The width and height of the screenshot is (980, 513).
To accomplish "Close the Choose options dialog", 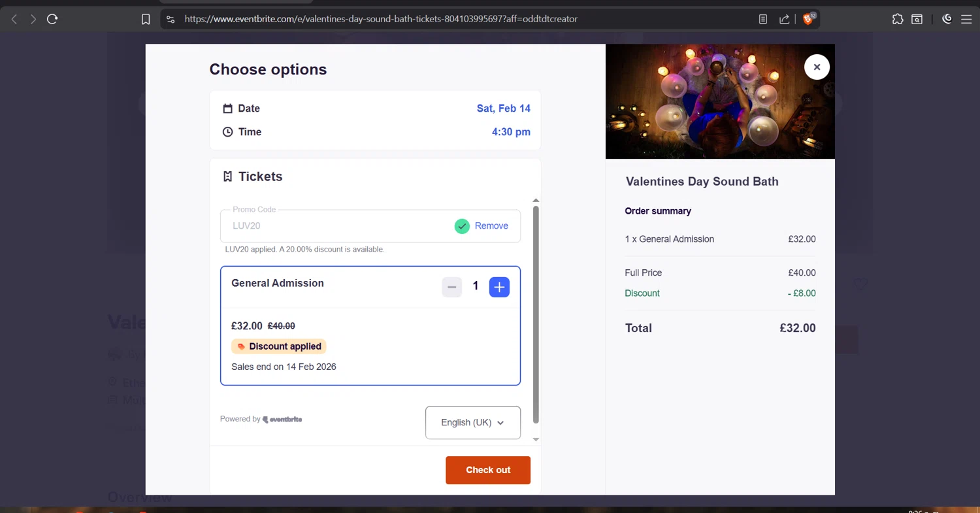I will 817,67.
